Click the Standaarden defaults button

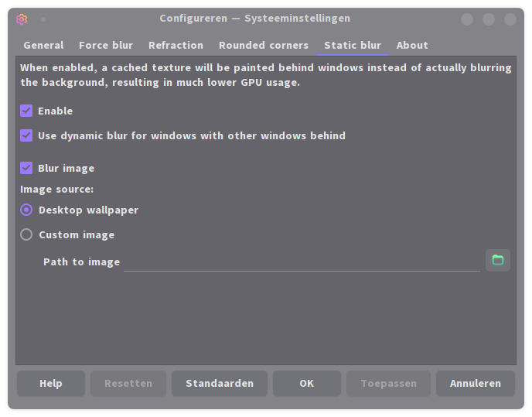click(x=220, y=383)
